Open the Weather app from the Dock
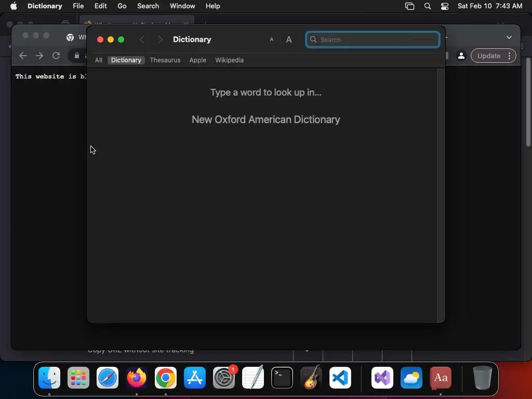Image resolution: width=532 pixels, height=399 pixels. click(x=411, y=378)
